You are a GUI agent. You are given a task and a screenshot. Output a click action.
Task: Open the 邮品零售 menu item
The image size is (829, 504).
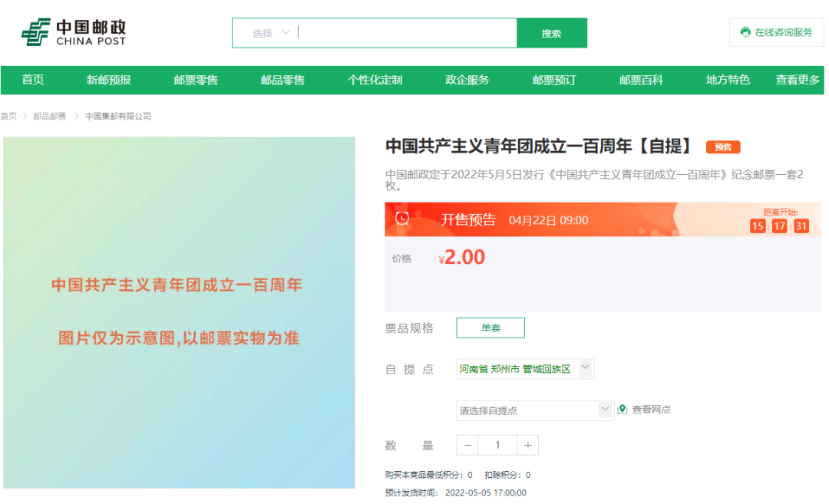point(282,80)
